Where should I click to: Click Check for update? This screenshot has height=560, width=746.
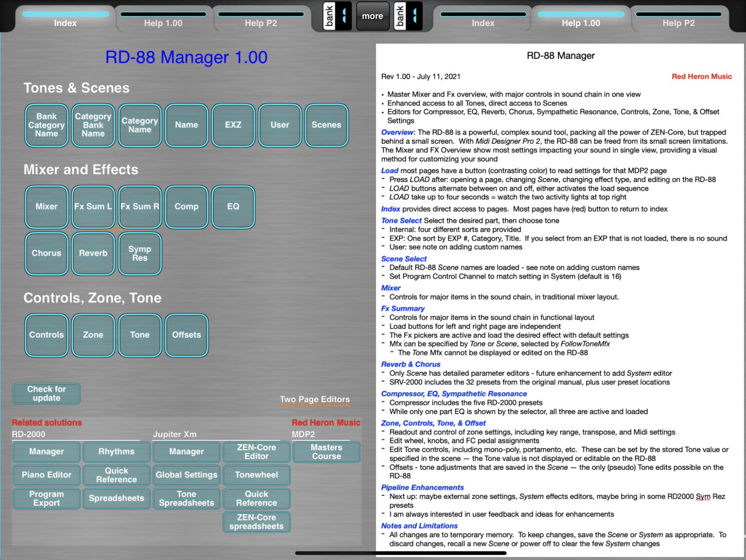point(47,393)
